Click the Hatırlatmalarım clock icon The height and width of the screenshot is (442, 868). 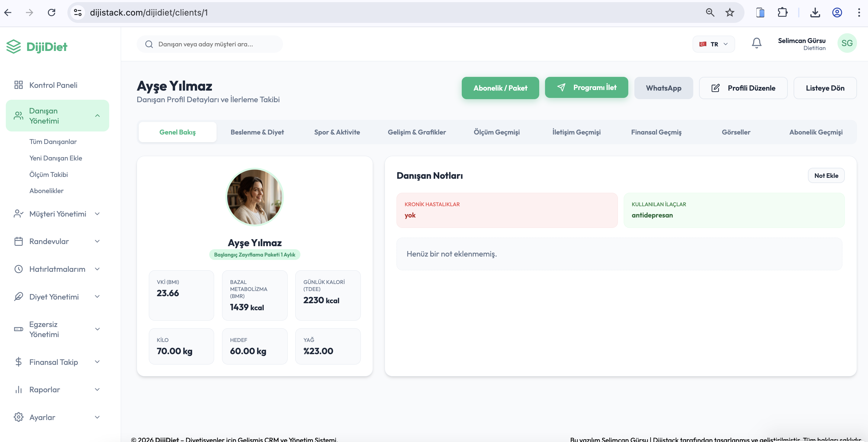(19, 269)
